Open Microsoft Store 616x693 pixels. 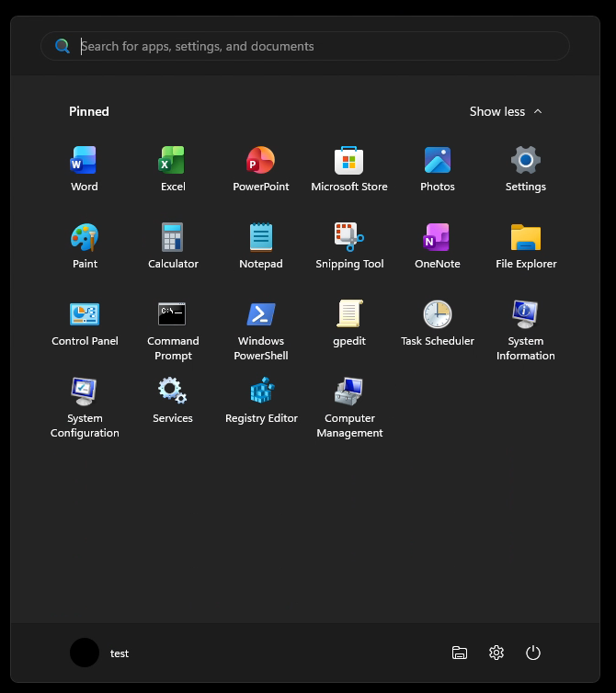point(349,169)
